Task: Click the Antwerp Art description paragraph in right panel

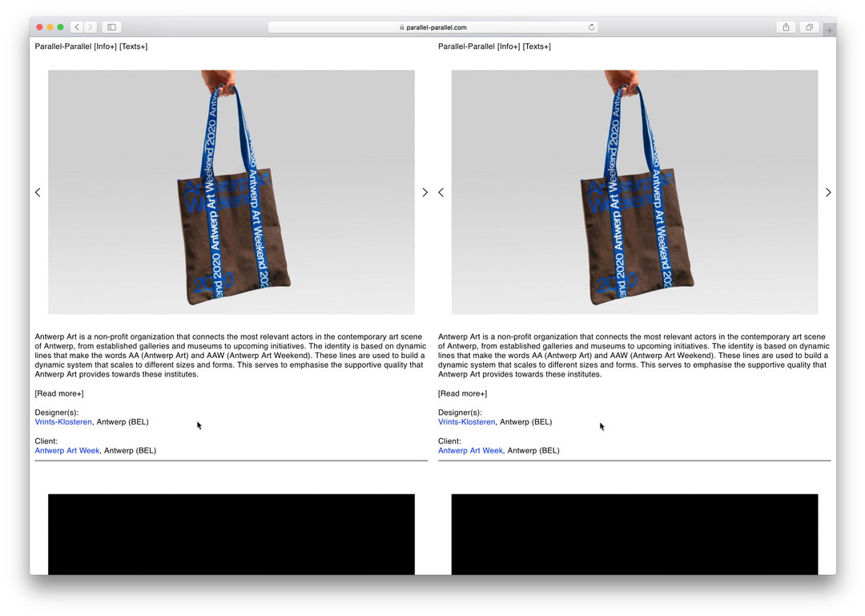Action: [634, 356]
